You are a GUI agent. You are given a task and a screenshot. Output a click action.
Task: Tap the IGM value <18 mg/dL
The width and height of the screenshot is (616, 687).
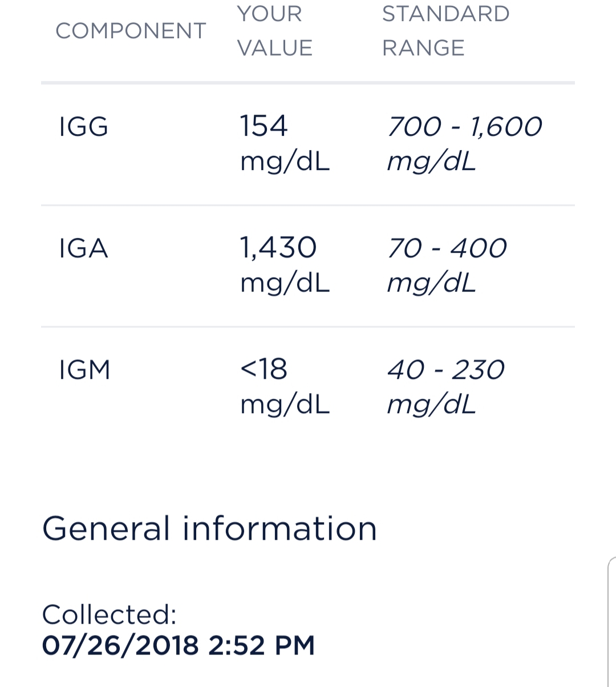coord(285,387)
